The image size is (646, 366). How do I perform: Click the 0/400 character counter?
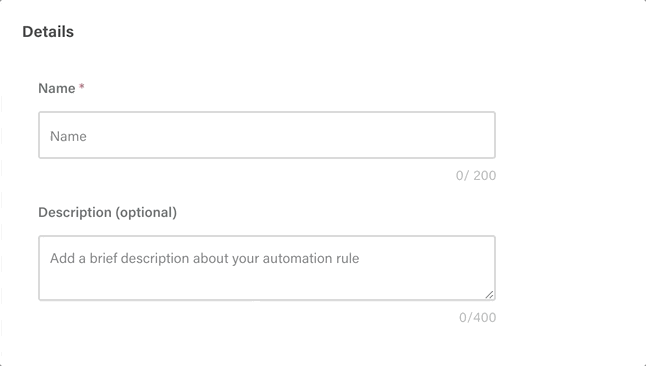point(477,317)
